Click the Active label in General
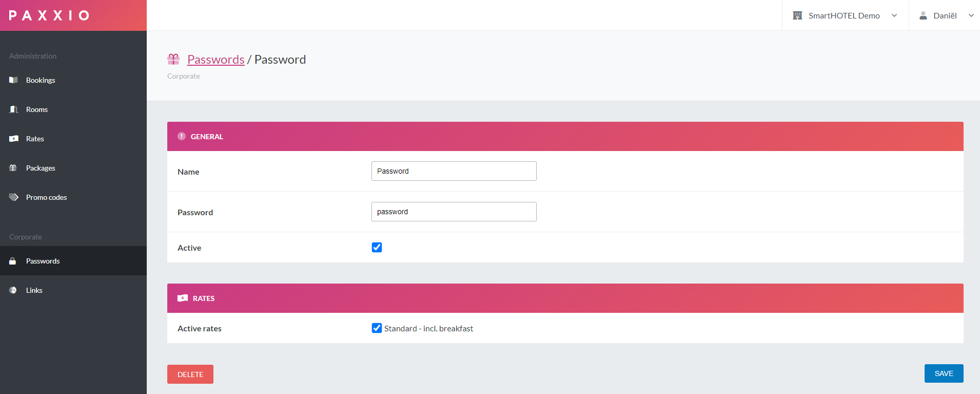 (x=189, y=248)
